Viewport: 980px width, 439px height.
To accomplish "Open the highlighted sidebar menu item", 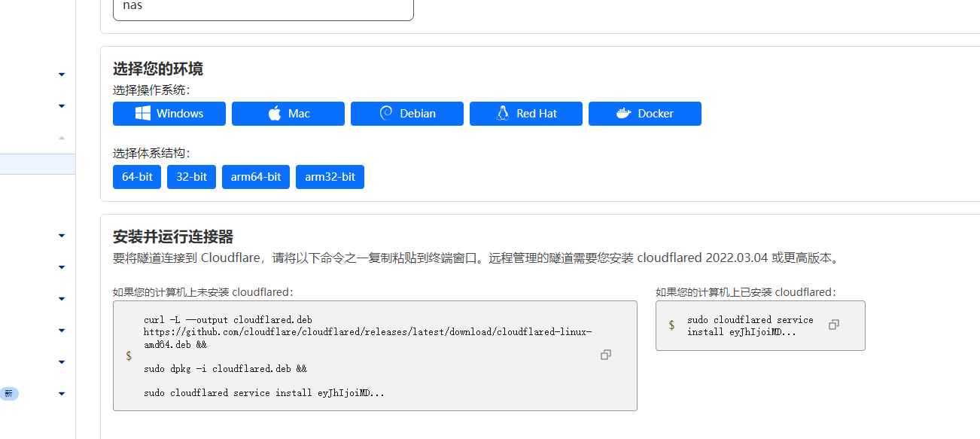I will (38, 164).
